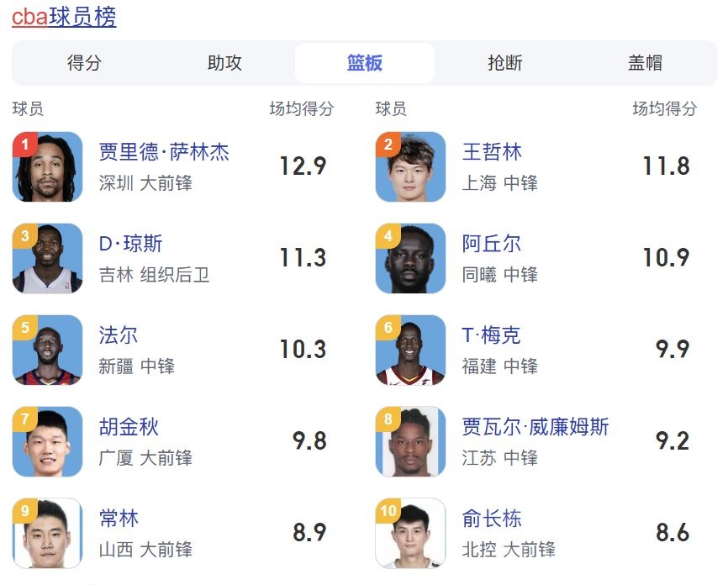Open 俞长栋's avatar picture

411,533
